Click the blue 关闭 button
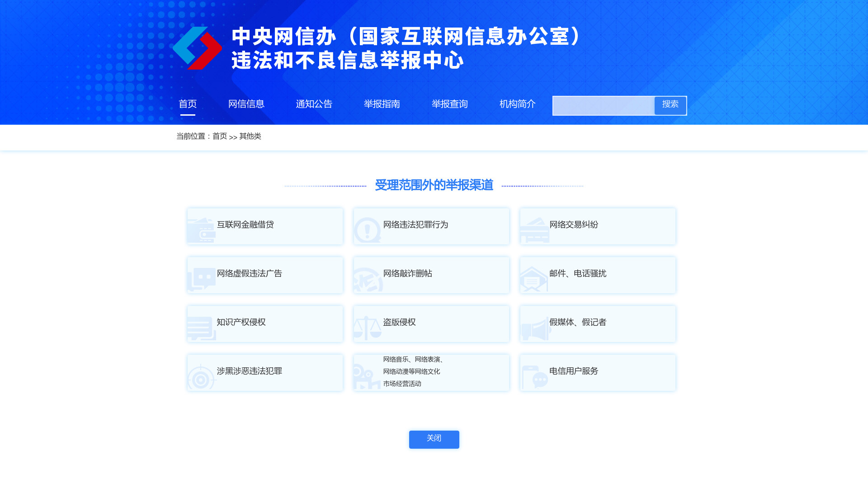 (434, 439)
